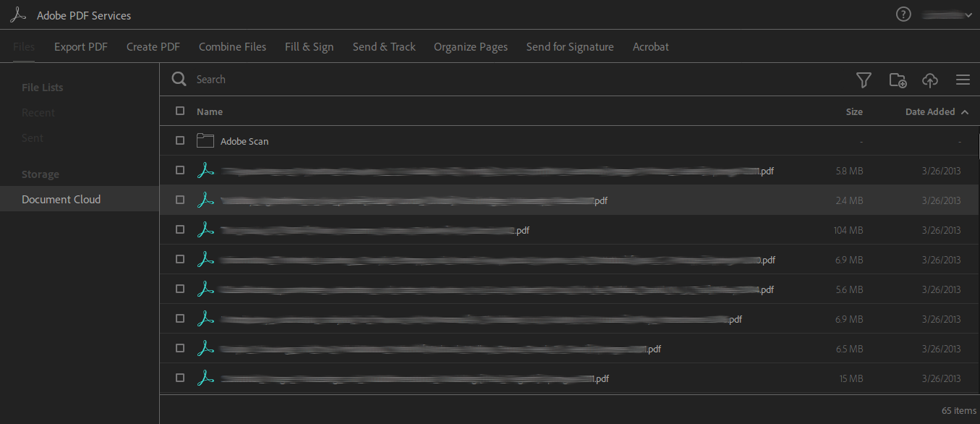Upload a file using the cloud upload icon
This screenshot has width=980, height=424.
930,80
